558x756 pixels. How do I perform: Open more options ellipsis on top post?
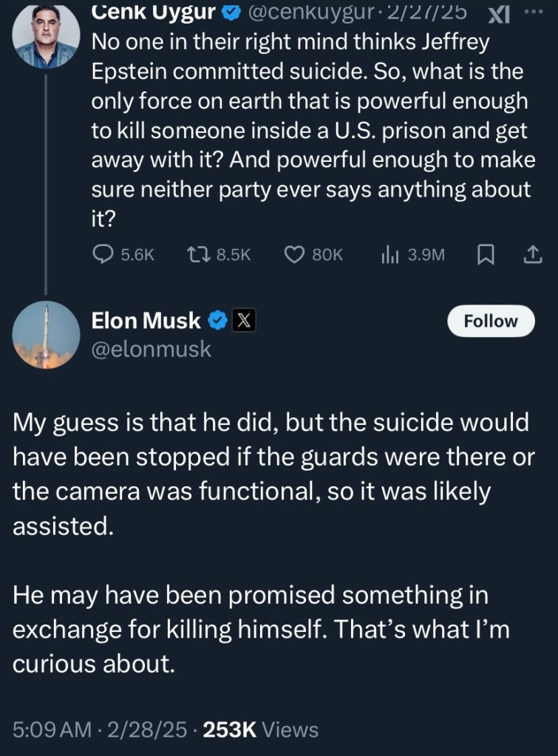click(533, 13)
